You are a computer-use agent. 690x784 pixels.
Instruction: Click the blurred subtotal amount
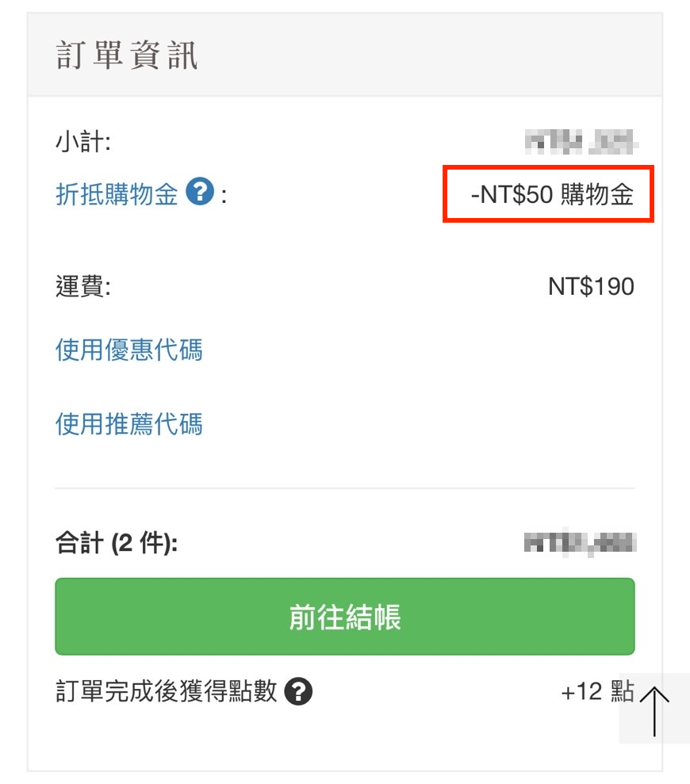point(581,143)
